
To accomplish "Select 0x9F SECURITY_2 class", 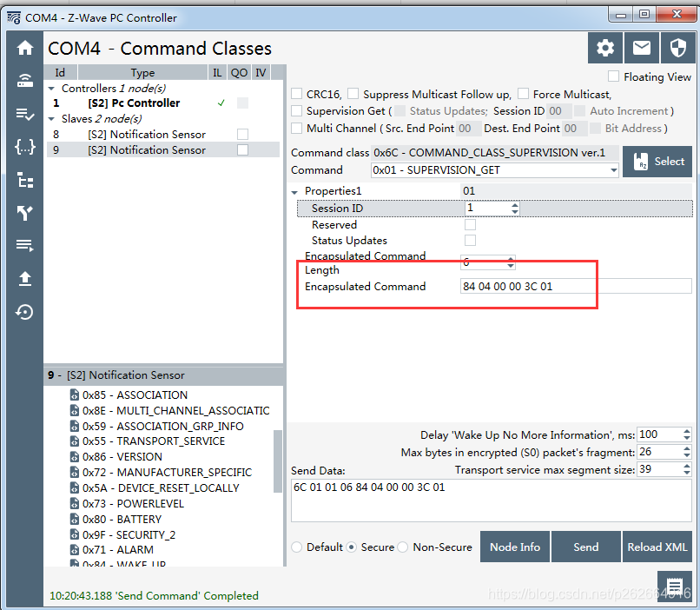I will click(x=129, y=534).
